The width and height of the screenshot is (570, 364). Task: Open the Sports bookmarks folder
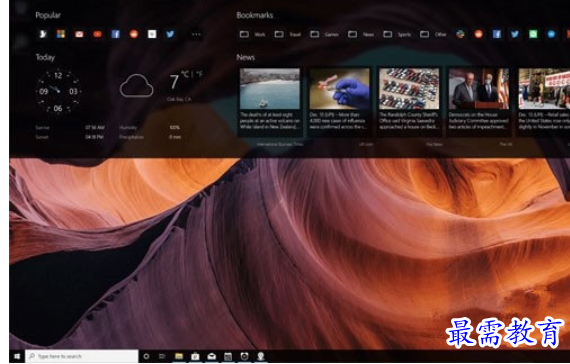pos(397,34)
